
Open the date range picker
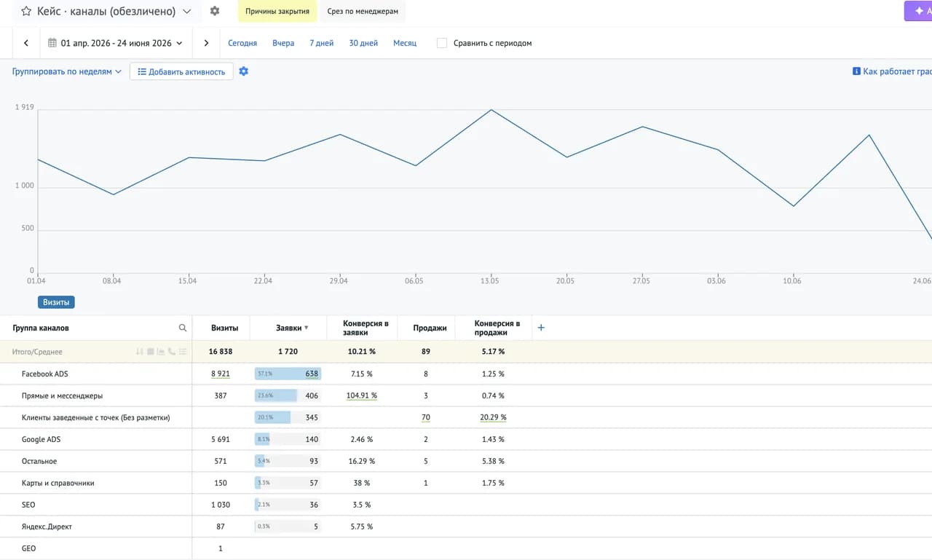[x=115, y=43]
